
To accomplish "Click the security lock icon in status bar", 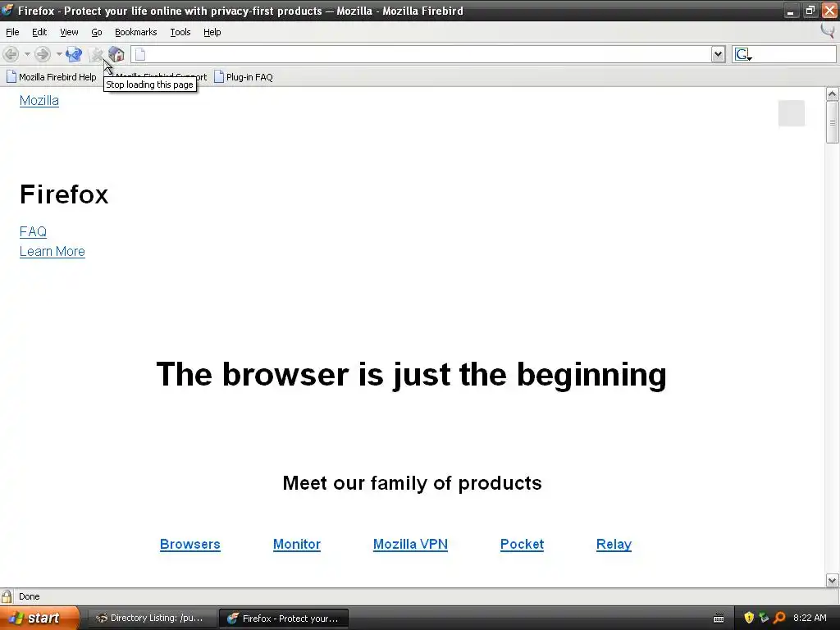I will coord(7,597).
